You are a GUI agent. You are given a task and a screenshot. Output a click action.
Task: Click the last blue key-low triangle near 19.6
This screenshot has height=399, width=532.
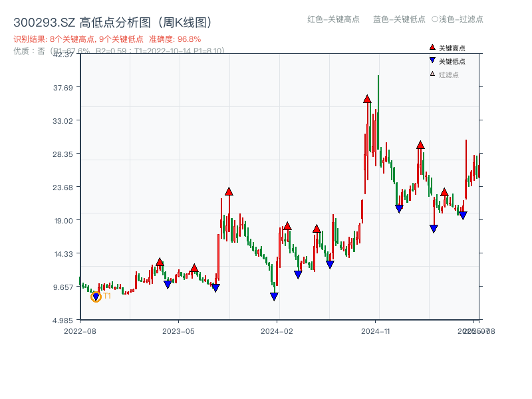[463, 215]
